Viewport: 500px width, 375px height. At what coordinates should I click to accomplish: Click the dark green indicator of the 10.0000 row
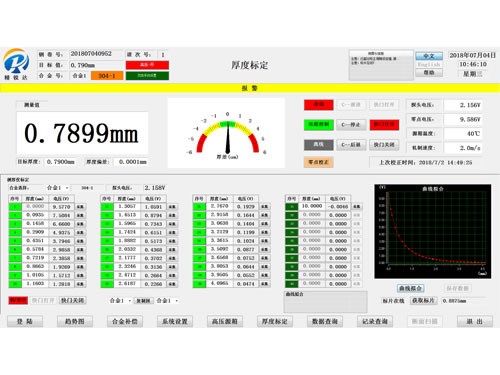pyautogui.click(x=292, y=207)
